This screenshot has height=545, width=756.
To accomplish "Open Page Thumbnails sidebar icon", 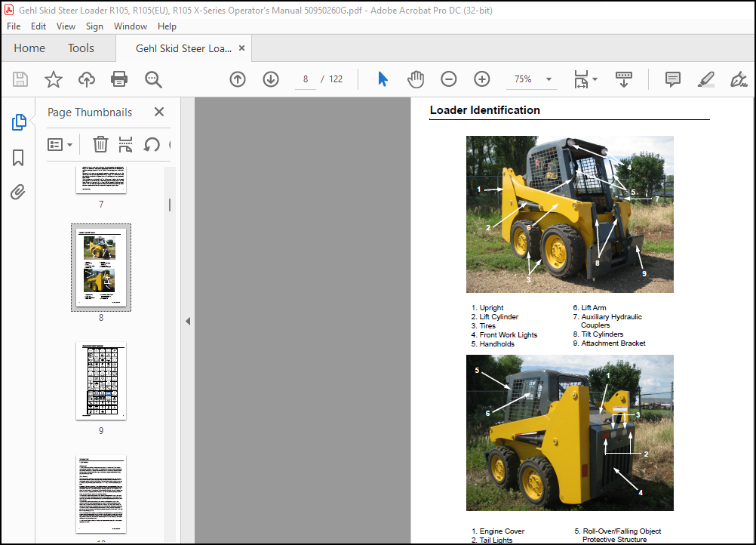I will pos(18,122).
